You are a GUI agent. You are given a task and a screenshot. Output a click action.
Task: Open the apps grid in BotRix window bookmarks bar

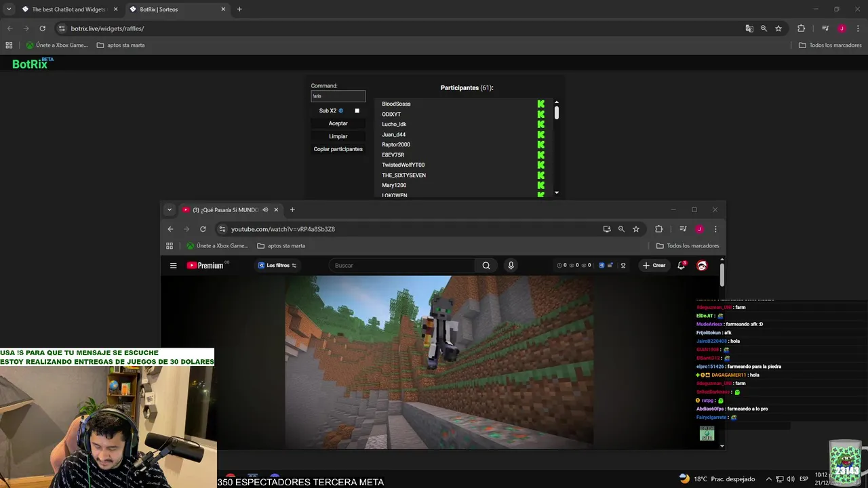coord(9,45)
